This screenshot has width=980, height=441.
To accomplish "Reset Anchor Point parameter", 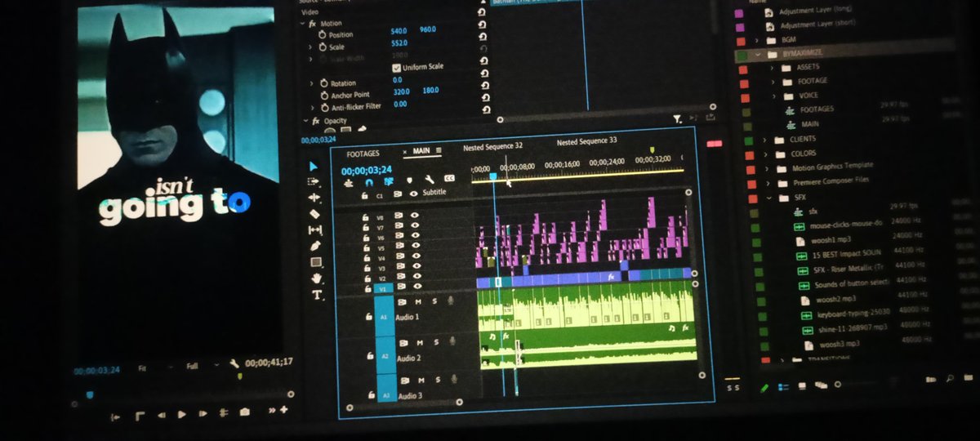I will pos(485,85).
